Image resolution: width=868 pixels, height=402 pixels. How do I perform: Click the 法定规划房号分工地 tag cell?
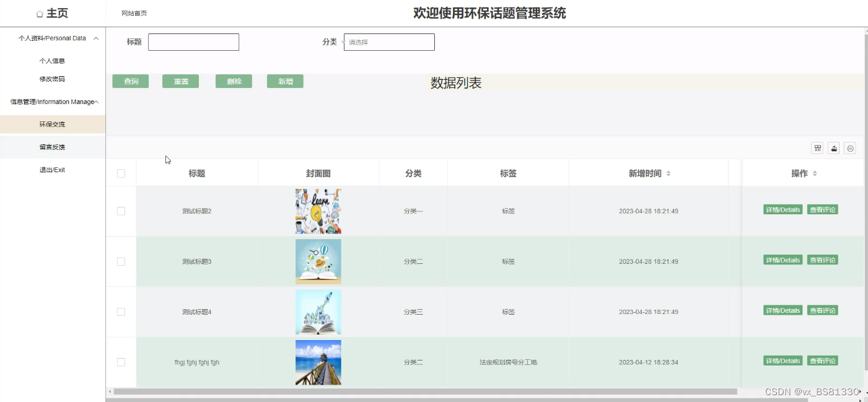pos(508,362)
